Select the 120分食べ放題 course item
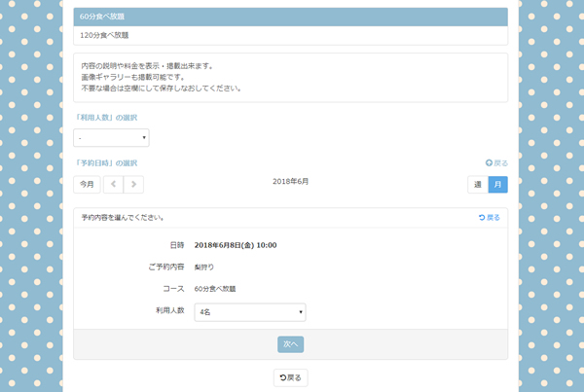The image size is (584, 392). 290,35
